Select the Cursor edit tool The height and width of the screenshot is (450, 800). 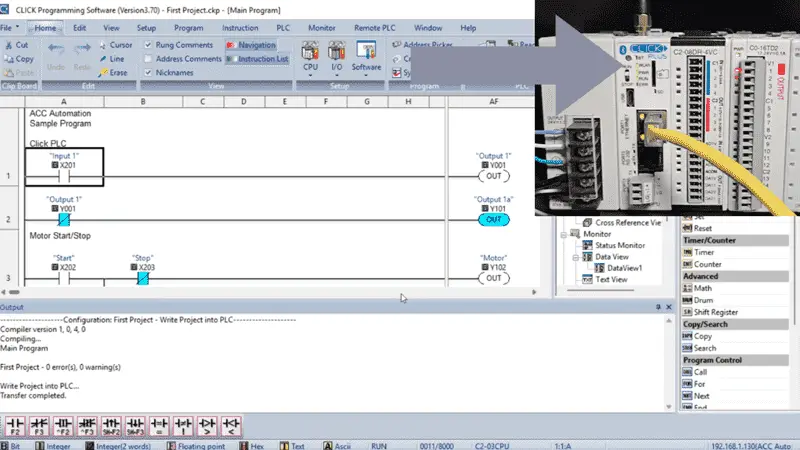(x=115, y=45)
